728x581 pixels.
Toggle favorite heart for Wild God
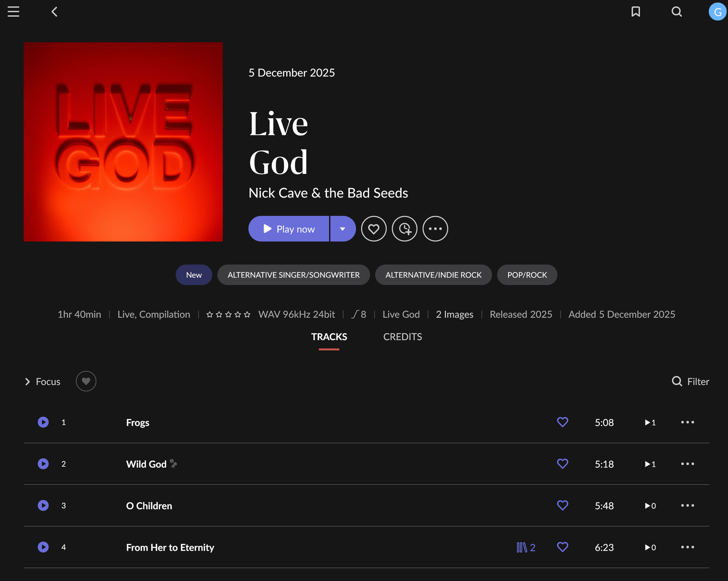562,464
